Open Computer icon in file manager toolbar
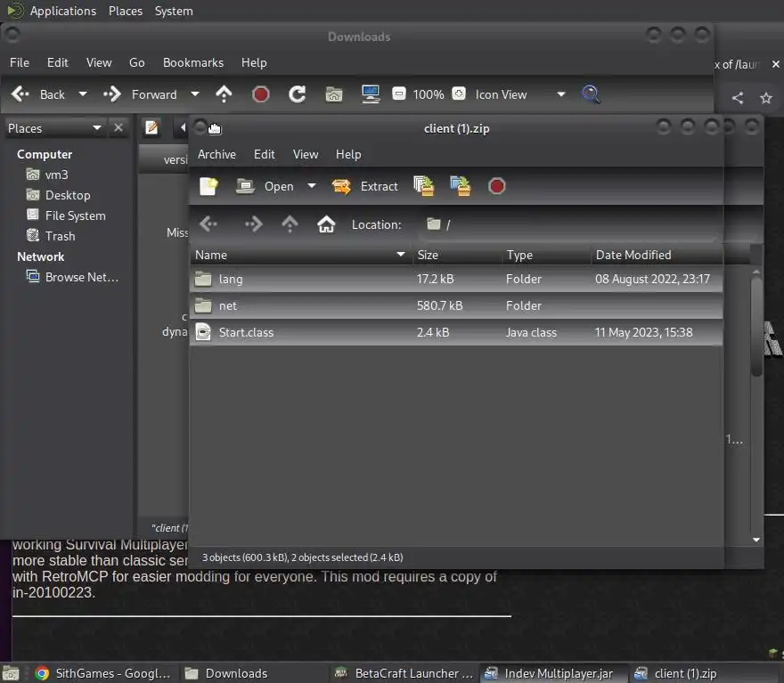This screenshot has height=683, width=784. tap(371, 94)
